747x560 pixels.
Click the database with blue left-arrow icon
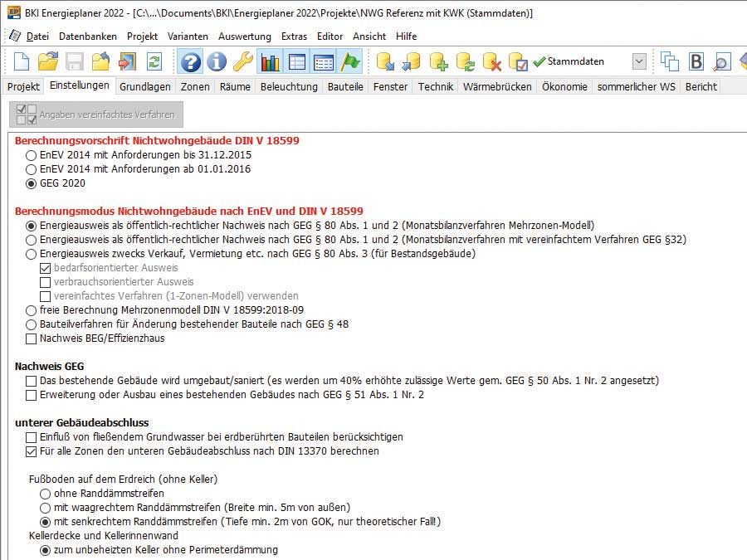[x=411, y=62]
